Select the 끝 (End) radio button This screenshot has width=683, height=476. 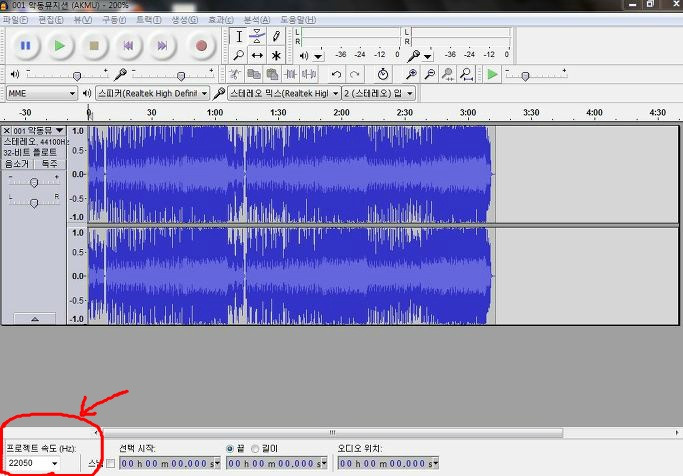(230, 449)
